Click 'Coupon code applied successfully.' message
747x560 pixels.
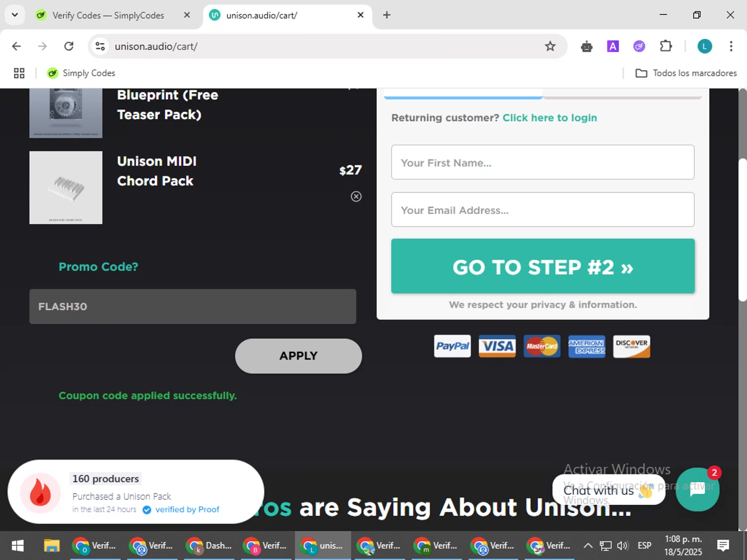coord(147,396)
